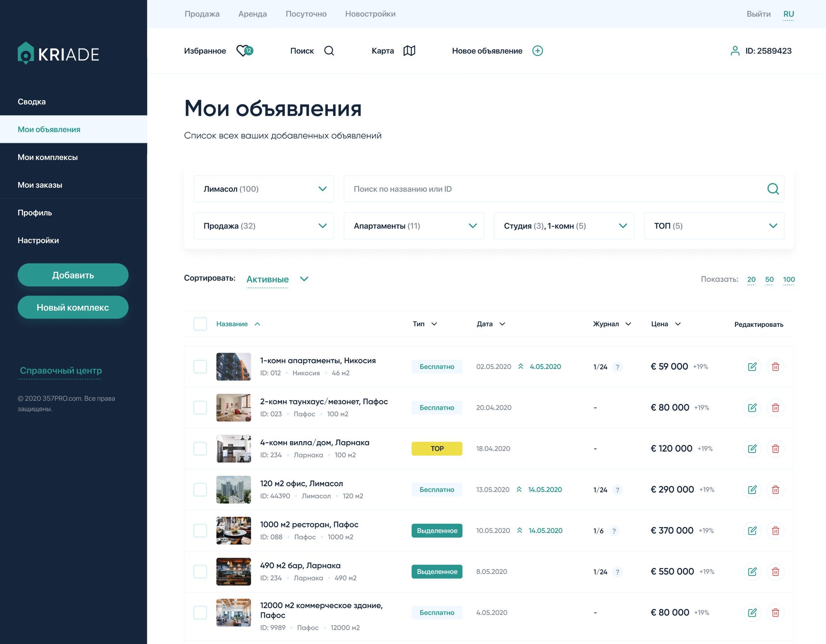Edit the 1-комн апартаменты, Никосия listing

click(x=752, y=367)
